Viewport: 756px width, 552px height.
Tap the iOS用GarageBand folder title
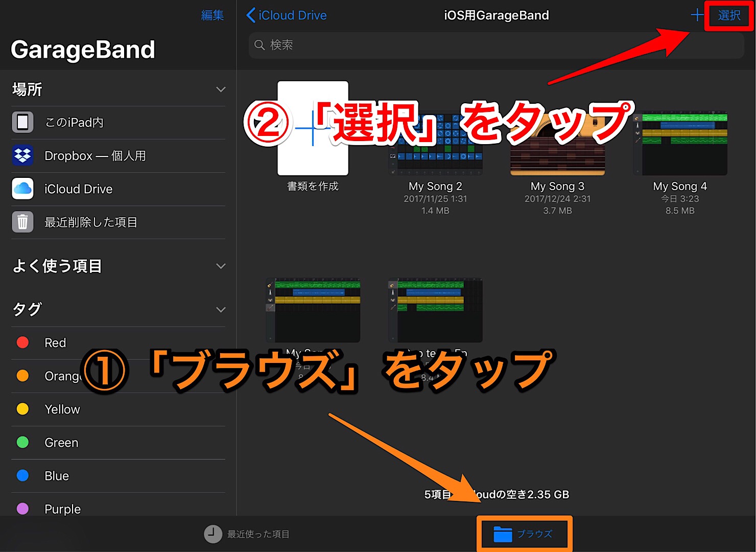point(497,15)
